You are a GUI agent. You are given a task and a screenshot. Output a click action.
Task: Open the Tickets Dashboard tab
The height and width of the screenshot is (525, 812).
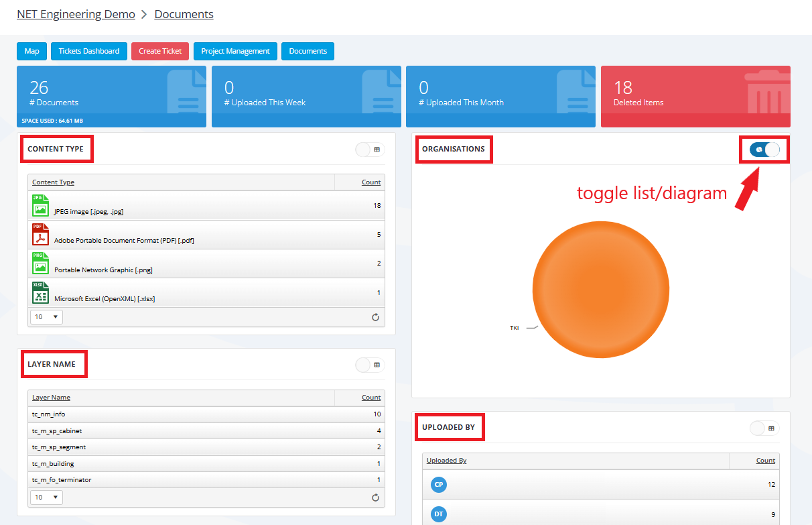89,51
